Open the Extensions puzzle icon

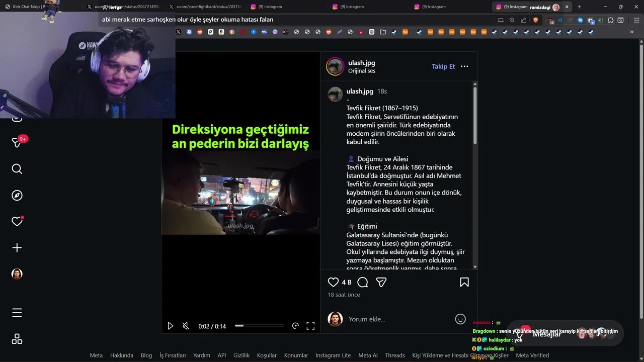611,20
